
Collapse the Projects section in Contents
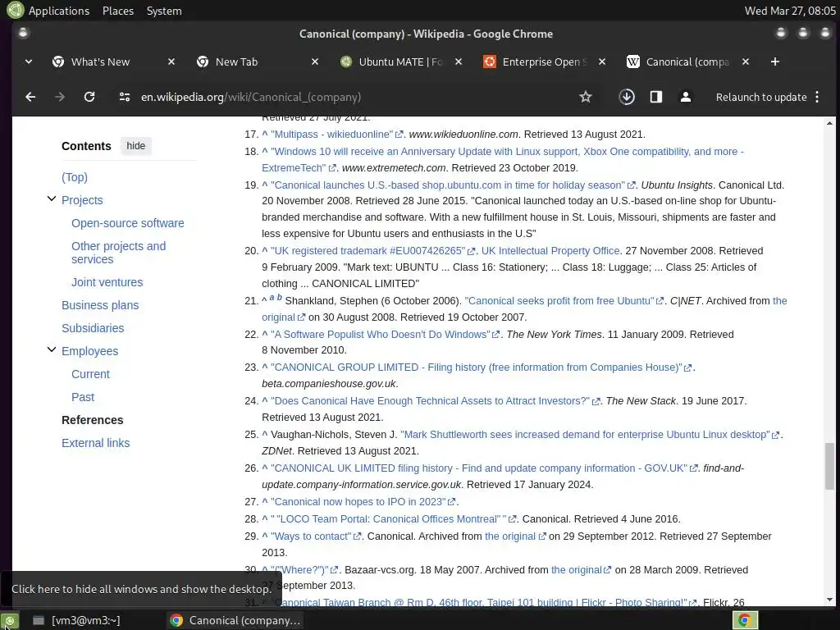(52, 199)
